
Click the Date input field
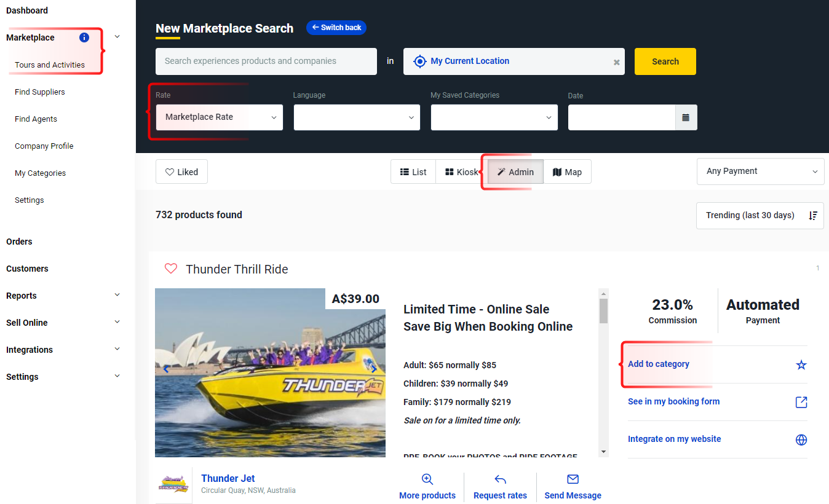point(622,117)
